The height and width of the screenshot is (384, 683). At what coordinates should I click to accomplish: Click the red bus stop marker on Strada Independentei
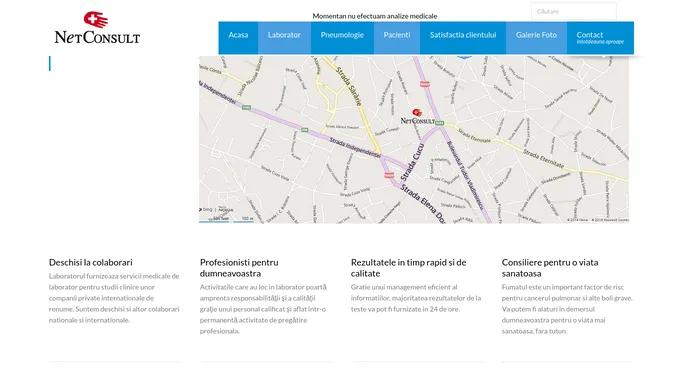pyautogui.click(x=389, y=175)
